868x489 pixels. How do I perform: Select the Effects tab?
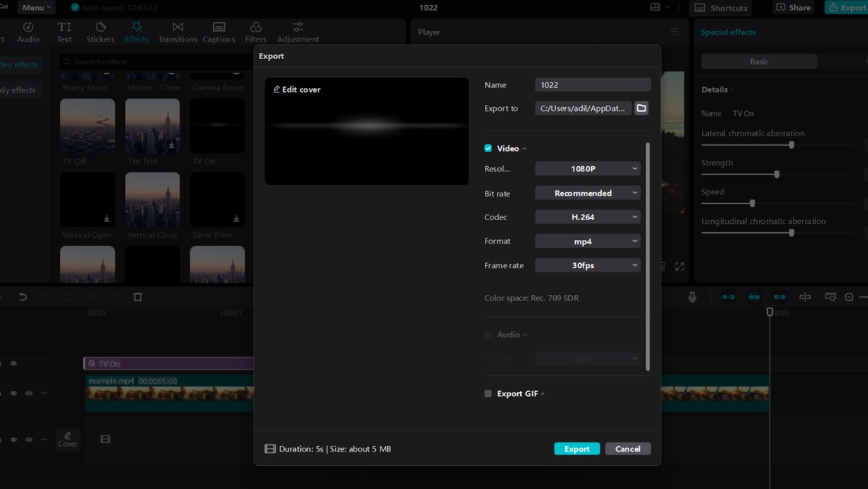click(137, 32)
